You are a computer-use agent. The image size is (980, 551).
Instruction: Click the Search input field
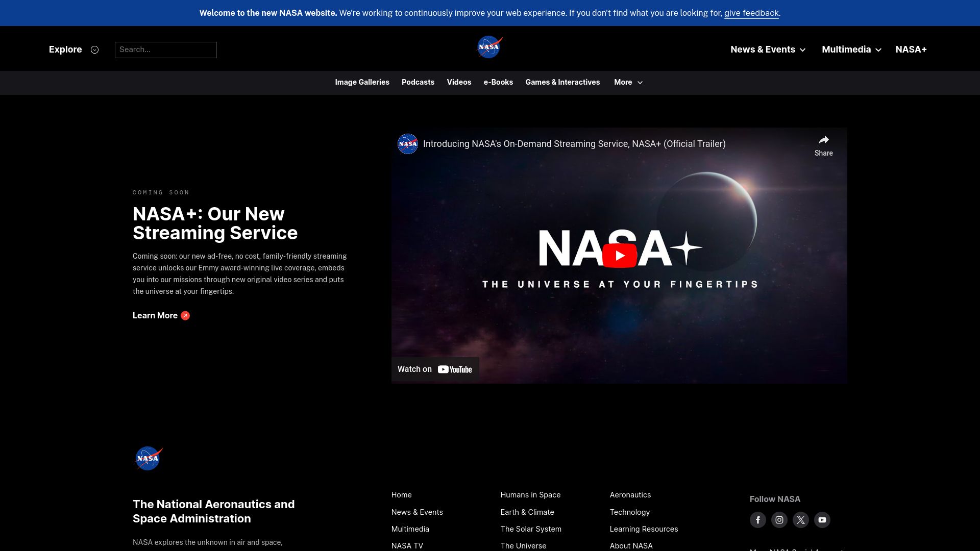[166, 50]
